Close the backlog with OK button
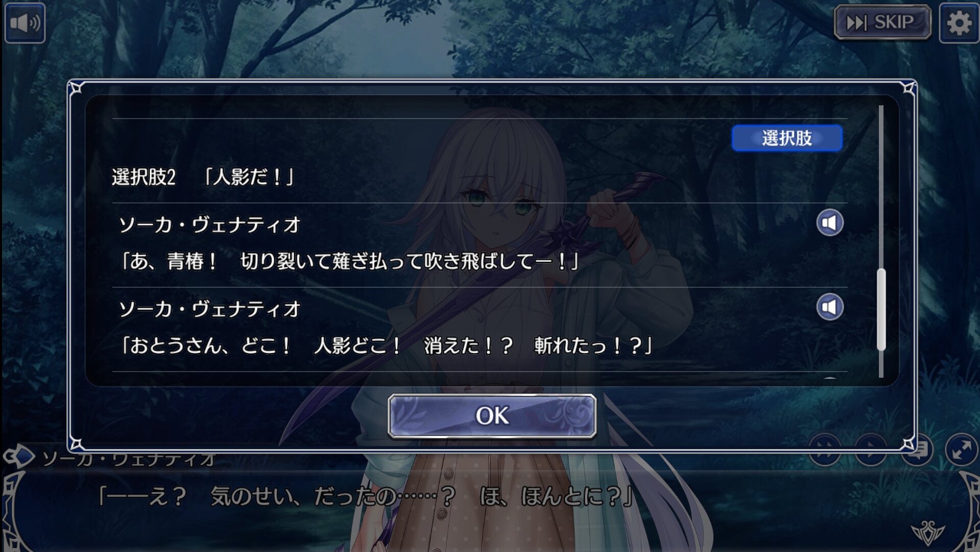 pos(492,416)
